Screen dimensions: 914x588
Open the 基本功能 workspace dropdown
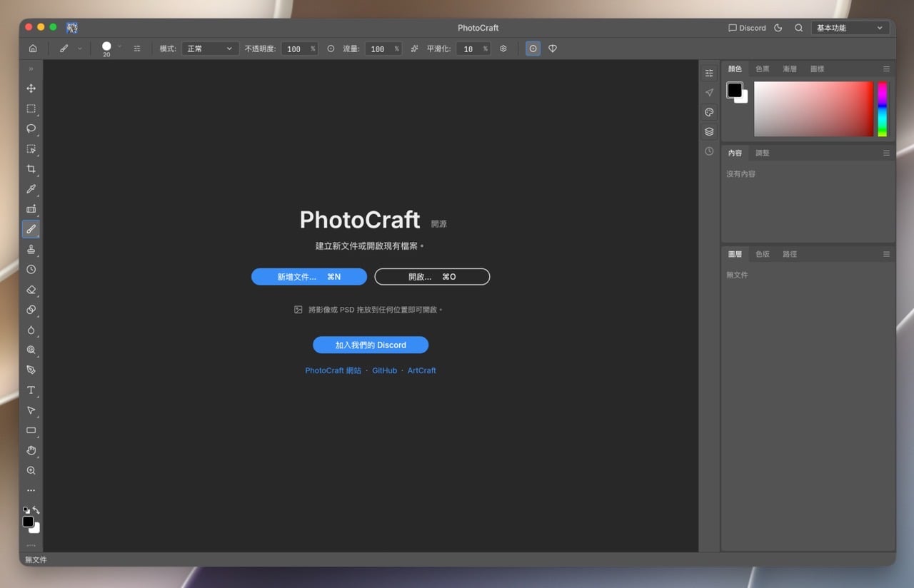(x=850, y=28)
